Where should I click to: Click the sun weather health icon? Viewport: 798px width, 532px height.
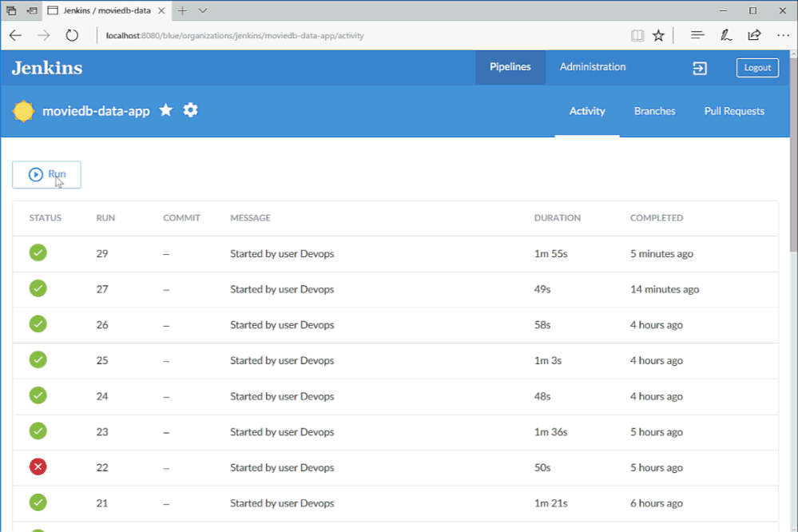(23, 111)
